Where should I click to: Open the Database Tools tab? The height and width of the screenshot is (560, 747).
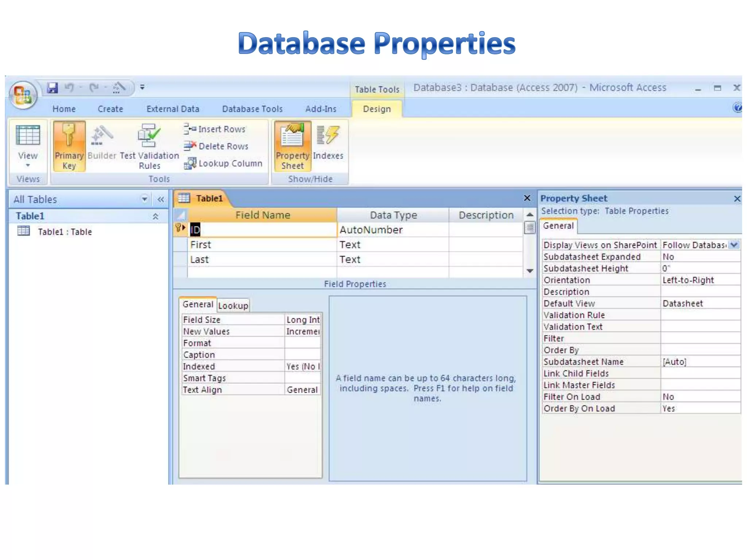click(x=252, y=109)
